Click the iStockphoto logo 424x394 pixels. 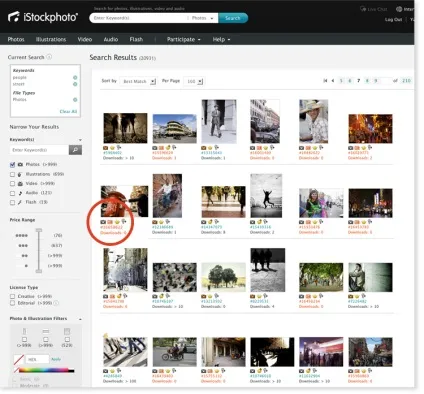tap(43, 17)
